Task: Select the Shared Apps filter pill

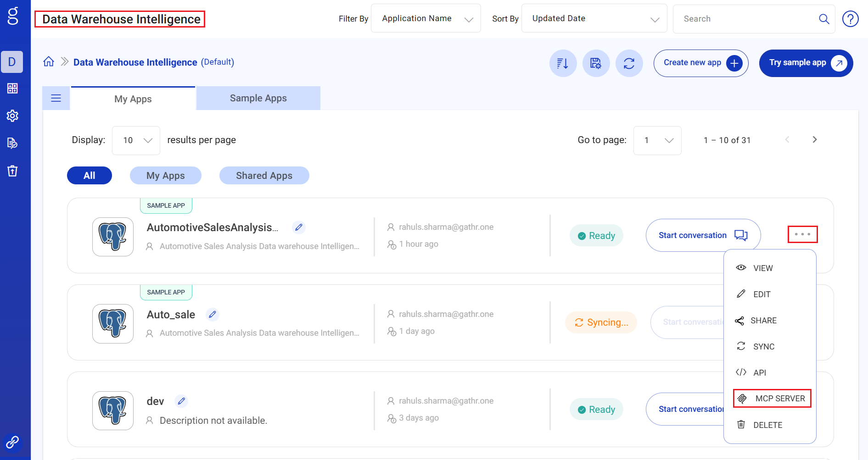Action: (264, 176)
